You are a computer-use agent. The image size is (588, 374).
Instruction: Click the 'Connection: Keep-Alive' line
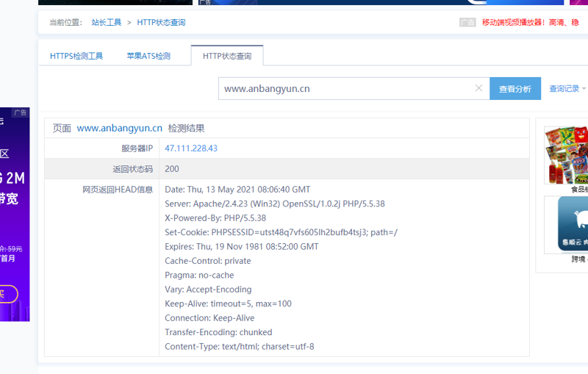point(209,317)
